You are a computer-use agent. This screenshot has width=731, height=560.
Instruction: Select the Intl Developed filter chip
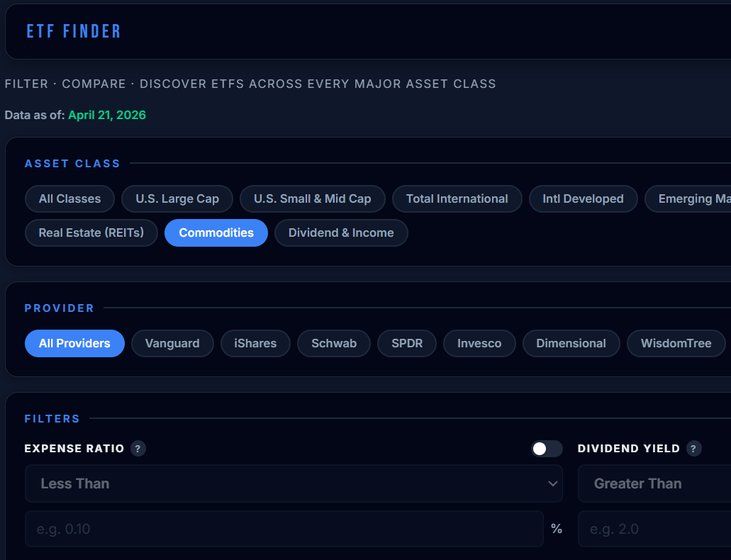[x=583, y=198]
